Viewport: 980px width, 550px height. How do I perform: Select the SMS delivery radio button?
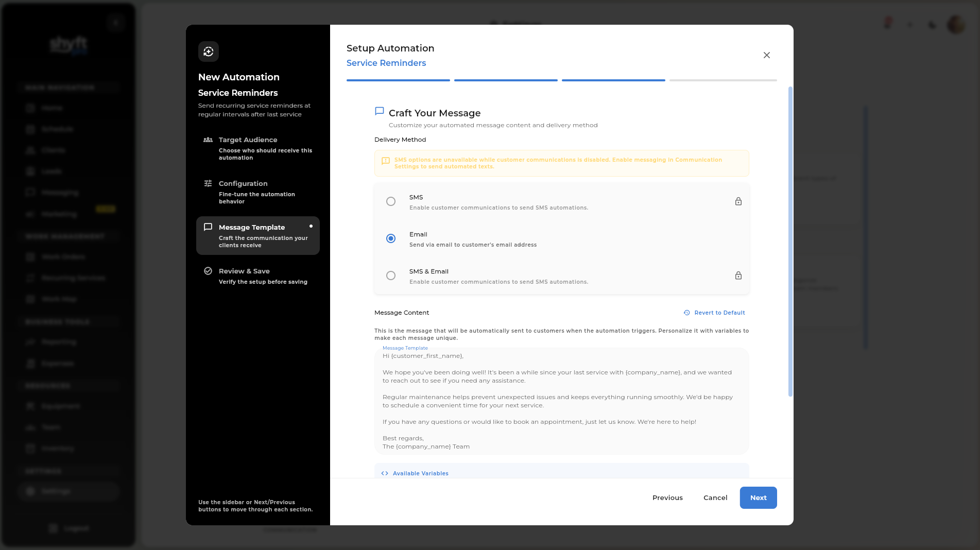pos(391,201)
